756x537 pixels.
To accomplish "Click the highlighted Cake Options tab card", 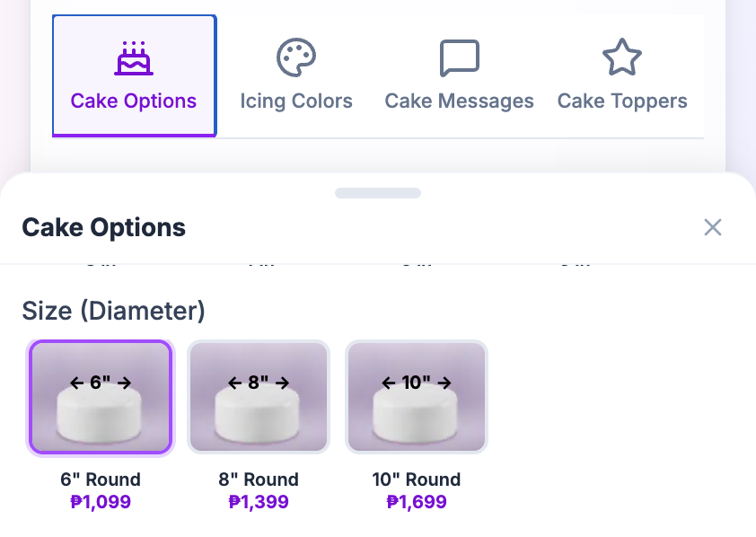I will tap(133, 75).
